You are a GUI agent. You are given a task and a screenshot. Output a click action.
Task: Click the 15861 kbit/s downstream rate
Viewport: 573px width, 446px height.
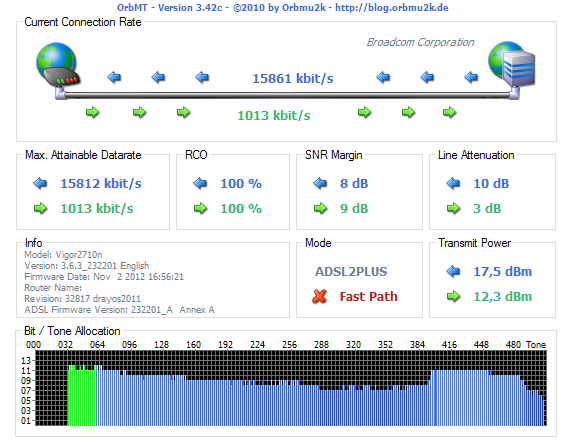click(x=293, y=79)
